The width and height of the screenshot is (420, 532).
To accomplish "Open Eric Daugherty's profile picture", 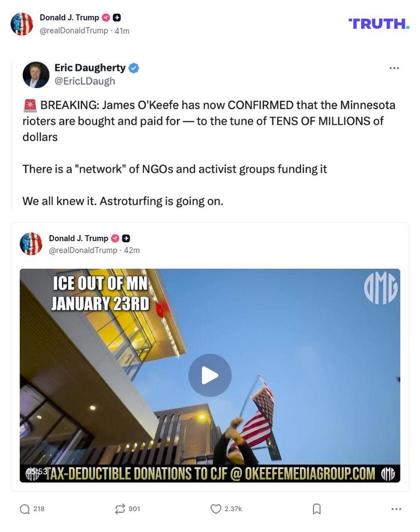I will coord(36,74).
